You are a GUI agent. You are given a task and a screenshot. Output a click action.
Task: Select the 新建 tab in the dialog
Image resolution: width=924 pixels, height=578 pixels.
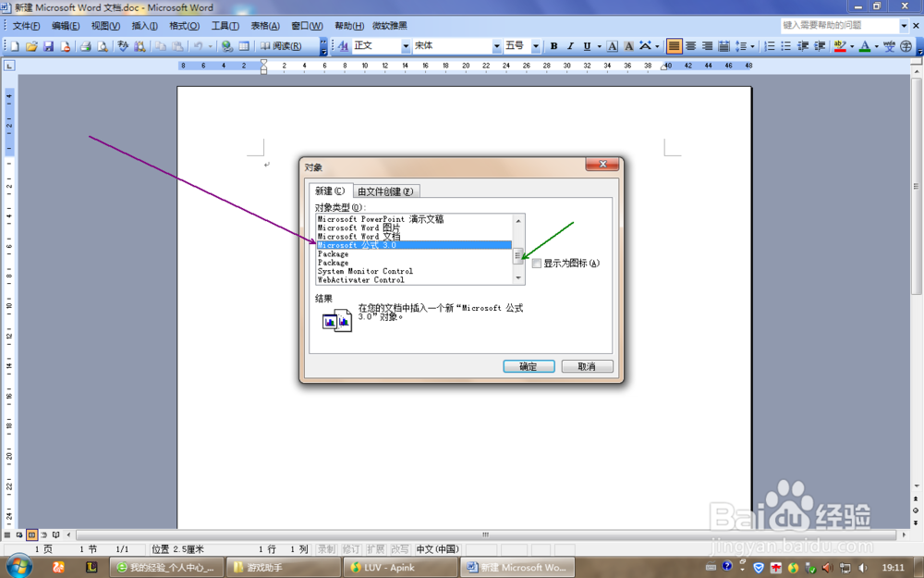tap(330, 191)
